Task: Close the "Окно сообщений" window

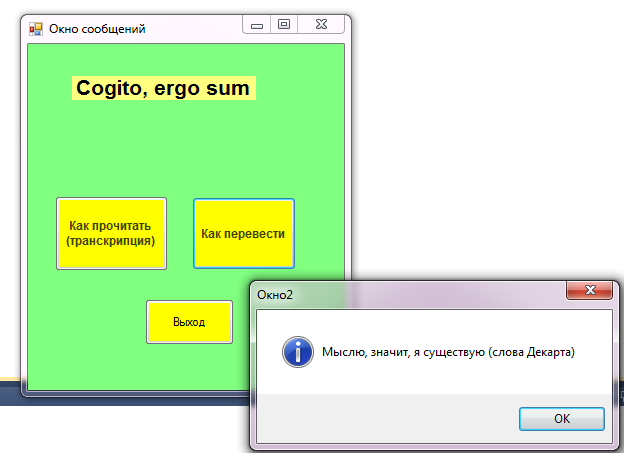Action: point(321,25)
